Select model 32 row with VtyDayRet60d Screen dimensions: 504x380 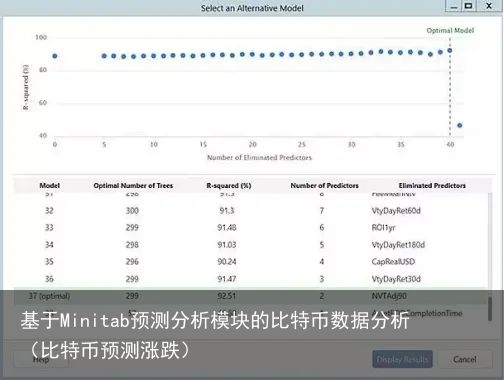[x=252, y=211]
